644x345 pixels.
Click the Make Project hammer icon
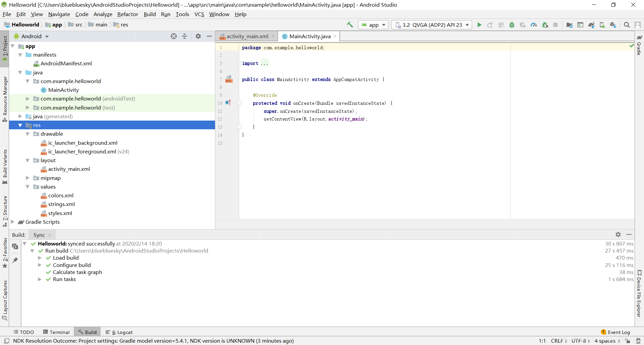[x=350, y=25]
